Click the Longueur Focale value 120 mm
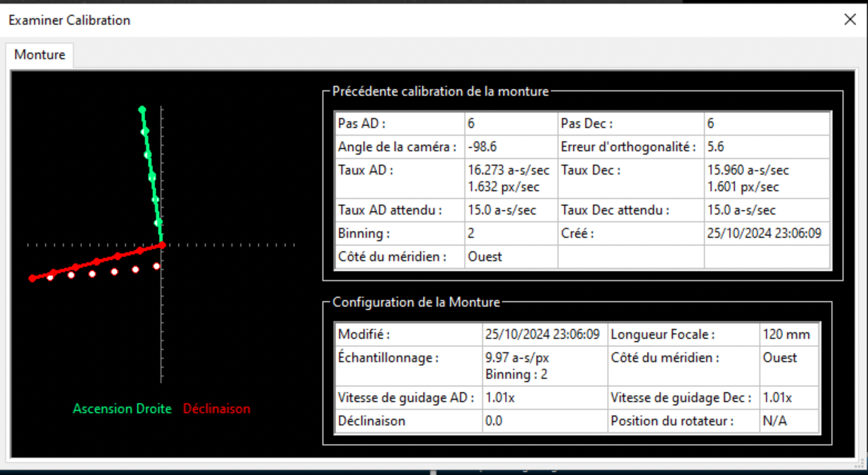The image size is (868, 475). tap(786, 334)
